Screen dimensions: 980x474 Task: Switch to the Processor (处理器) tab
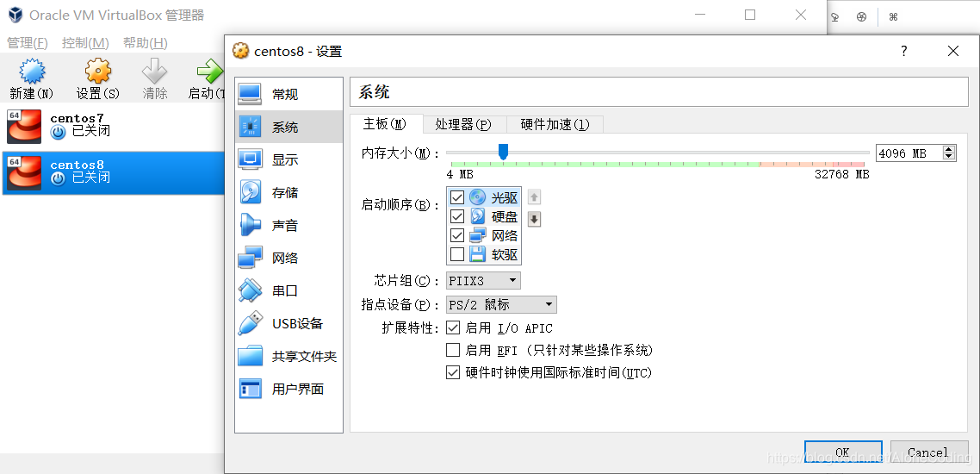(463, 124)
